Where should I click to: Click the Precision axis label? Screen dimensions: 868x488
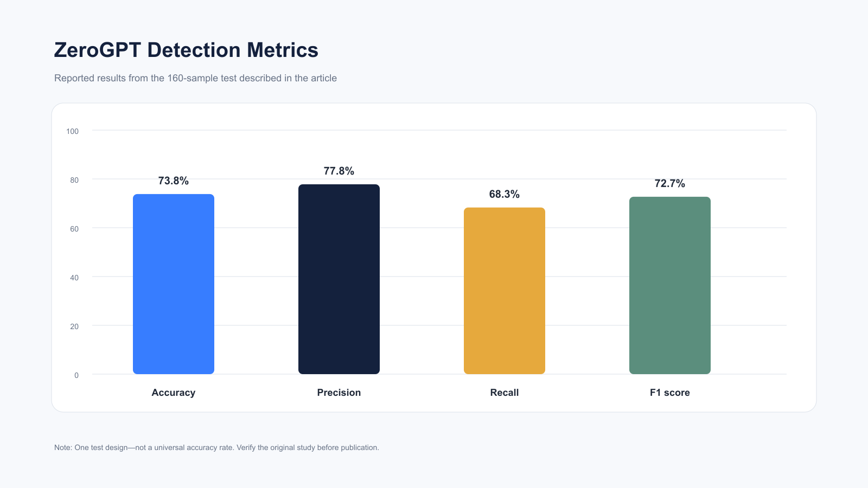[339, 393]
